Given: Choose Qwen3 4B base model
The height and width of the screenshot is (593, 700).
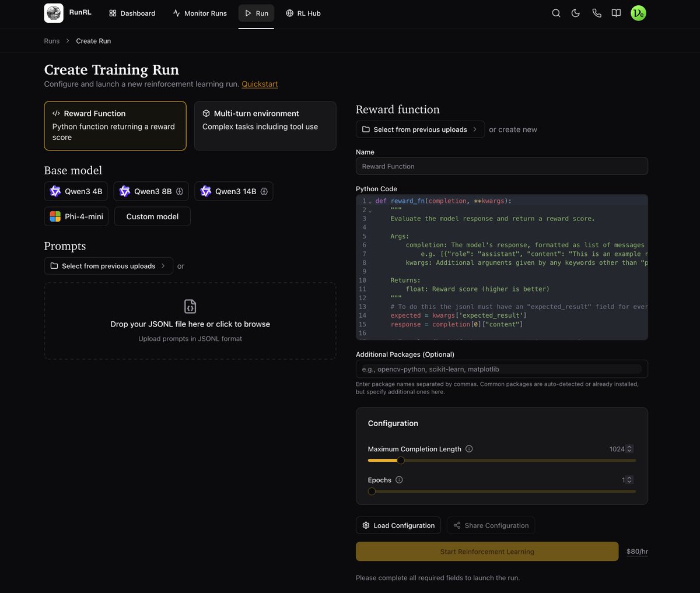Looking at the screenshot, I should (x=76, y=191).
